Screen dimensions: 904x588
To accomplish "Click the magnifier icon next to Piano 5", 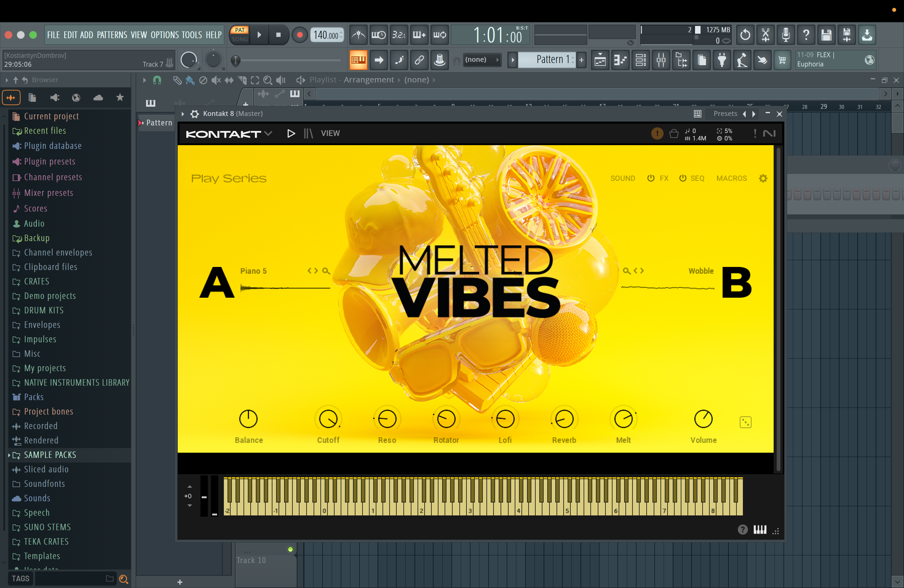I will point(326,271).
